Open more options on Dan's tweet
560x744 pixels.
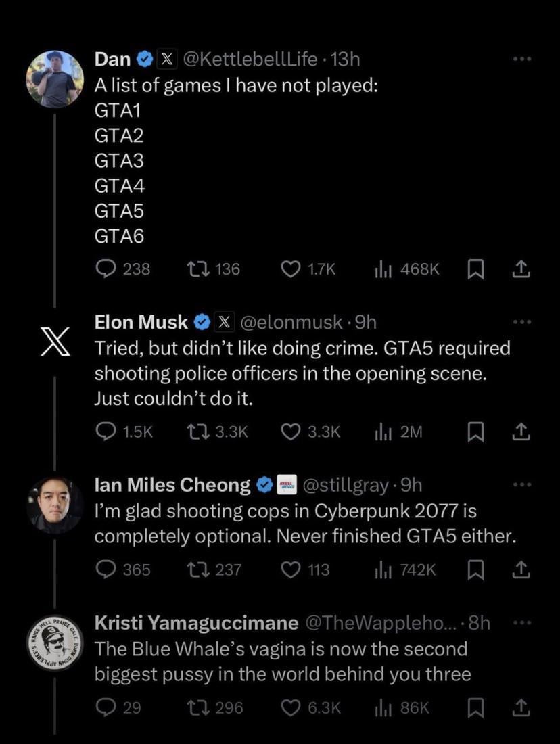(521, 60)
